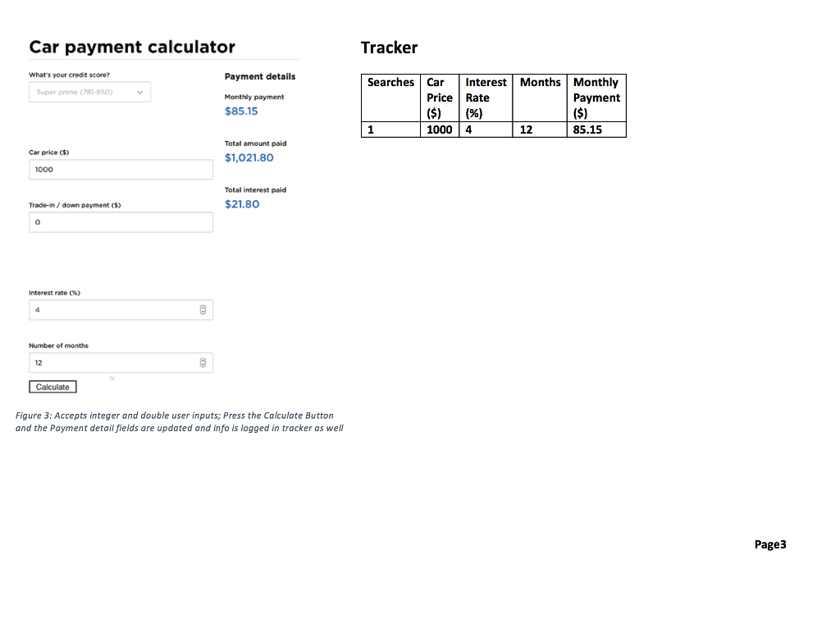840x623 pixels.
Task: Open the credit score dropdown
Action: coord(89,93)
